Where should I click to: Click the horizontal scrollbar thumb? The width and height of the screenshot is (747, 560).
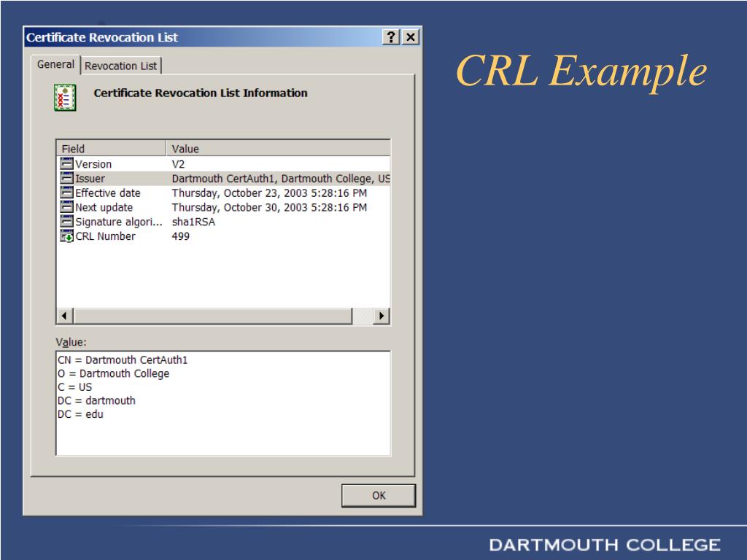212,316
